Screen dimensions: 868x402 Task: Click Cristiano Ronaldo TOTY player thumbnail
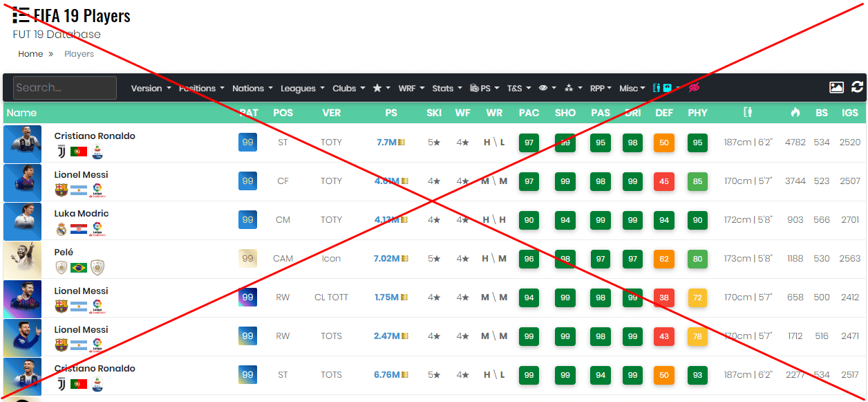(x=22, y=143)
